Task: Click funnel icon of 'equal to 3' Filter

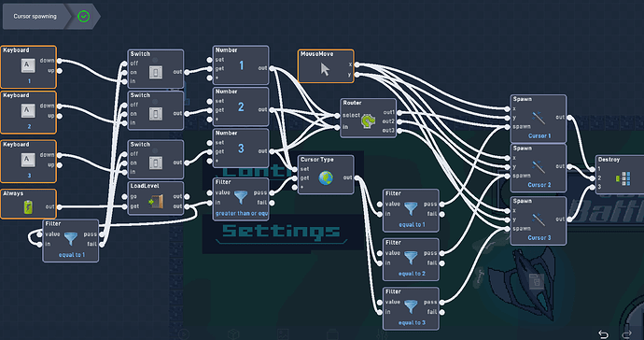Action: [411, 306]
